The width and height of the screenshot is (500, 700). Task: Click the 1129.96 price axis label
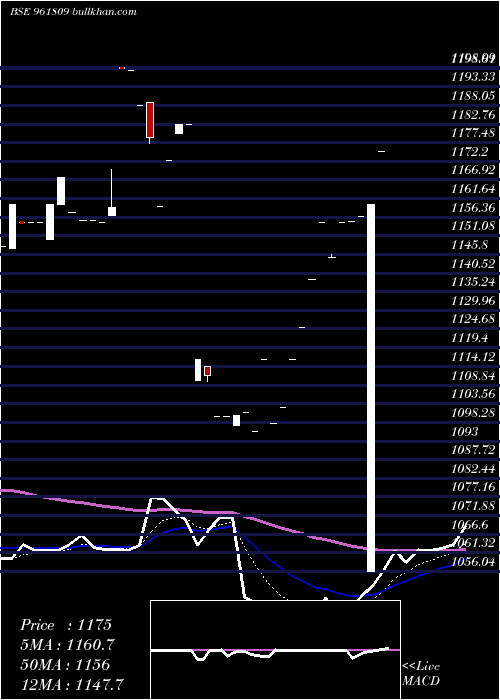(473, 301)
